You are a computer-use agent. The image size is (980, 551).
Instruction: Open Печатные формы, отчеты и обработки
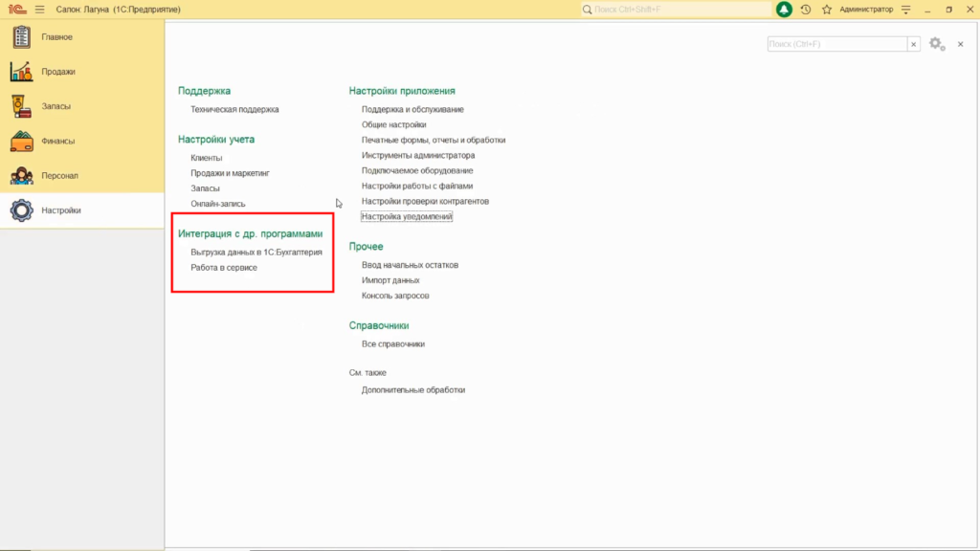[x=434, y=140]
